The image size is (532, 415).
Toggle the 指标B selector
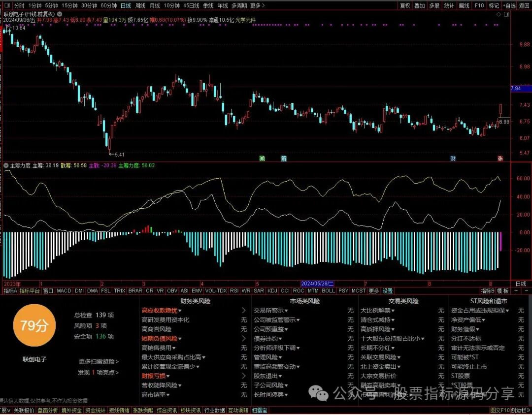[x=488, y=291]
